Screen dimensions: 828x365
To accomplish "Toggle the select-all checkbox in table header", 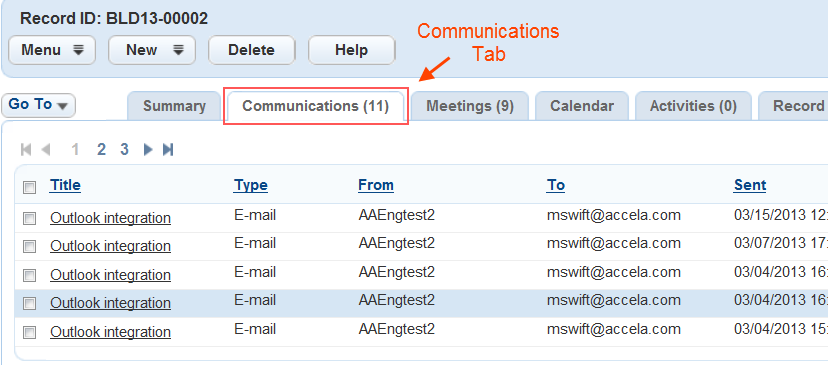I will [x=30, y=188].
